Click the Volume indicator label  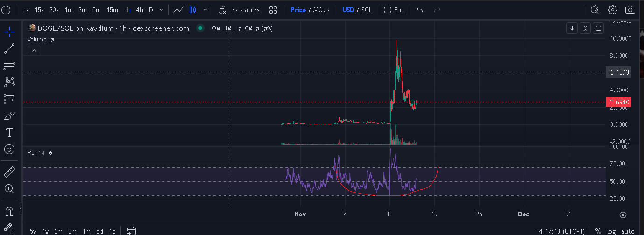pyautogui.click(x=37, y=40)
